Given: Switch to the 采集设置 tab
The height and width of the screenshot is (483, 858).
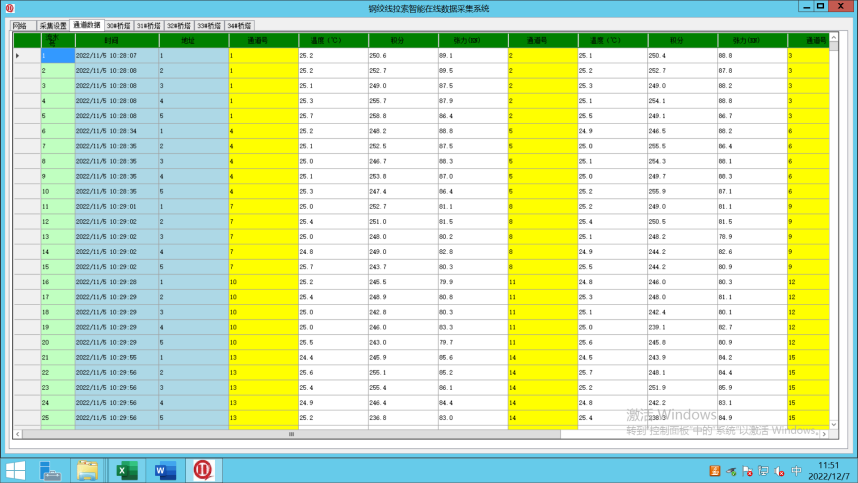Looking at the screenshot, I should (x=53, y=26).
